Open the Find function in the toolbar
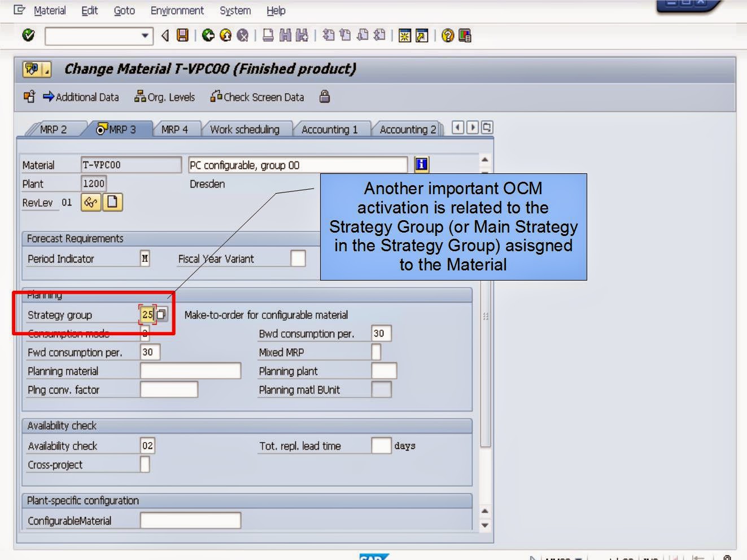 coord(285,35)
